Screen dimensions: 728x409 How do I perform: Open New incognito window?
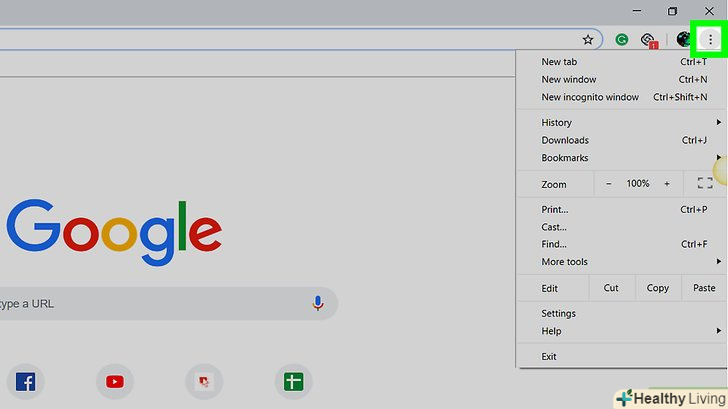[x=622, y=97]
